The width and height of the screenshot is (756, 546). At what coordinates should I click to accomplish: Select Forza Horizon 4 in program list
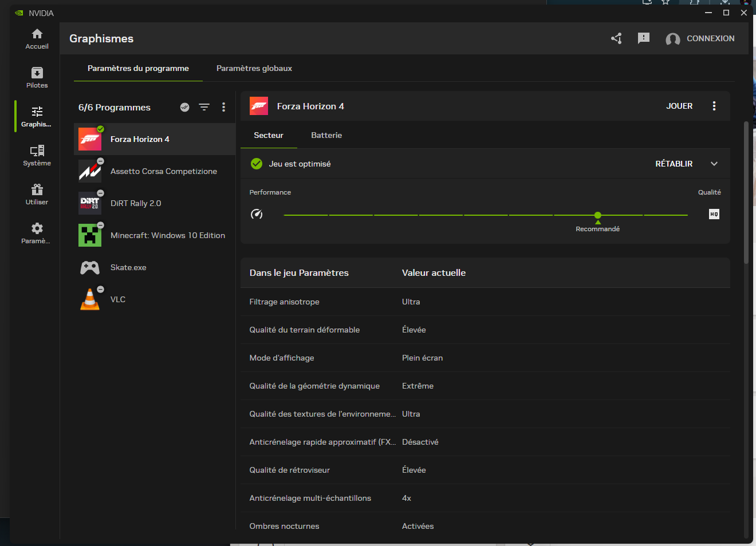click(x=155, y=139)
